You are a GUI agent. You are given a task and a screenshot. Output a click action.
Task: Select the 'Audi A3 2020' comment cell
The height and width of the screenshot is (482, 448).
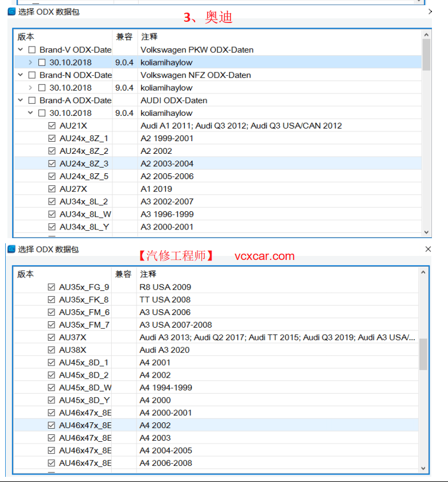pyautogui.click(x=165, y=350)
